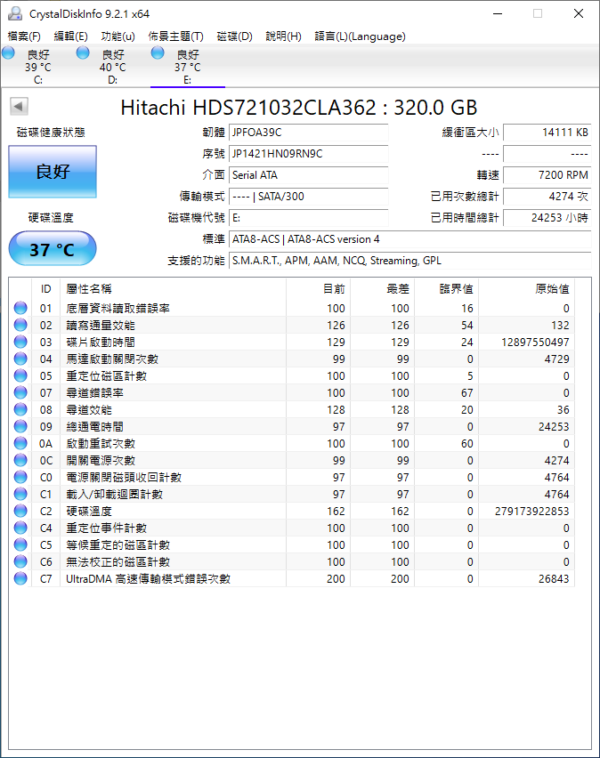The width and height of the screenshot is (600, 758).
Task: Click status orb for attribute 05 重定位磁區計數
Action: (20, 376)
